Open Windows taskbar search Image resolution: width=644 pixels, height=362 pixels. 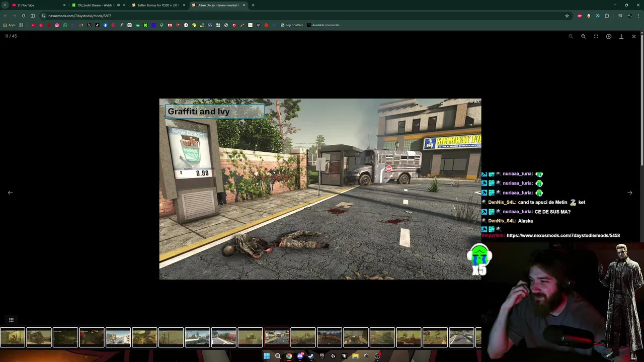278,356
